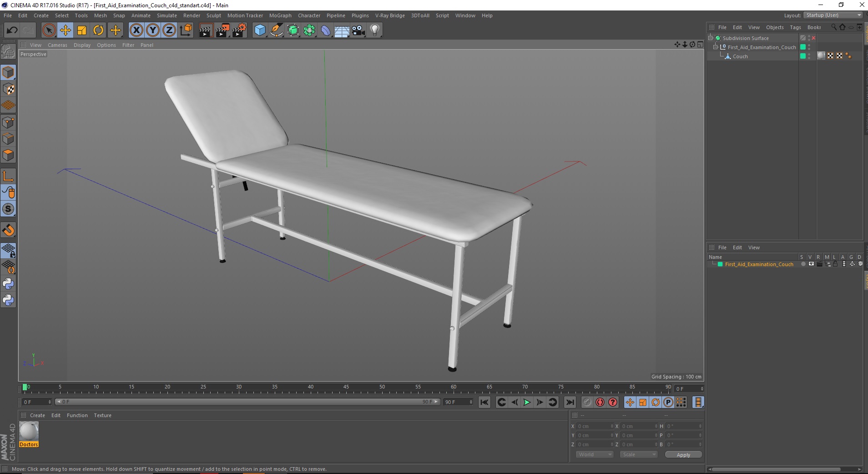Click green layer color swatch of First_Aid_Examination_Couch
The width and height of the screenshot is (868, 474).
(720, 264)
